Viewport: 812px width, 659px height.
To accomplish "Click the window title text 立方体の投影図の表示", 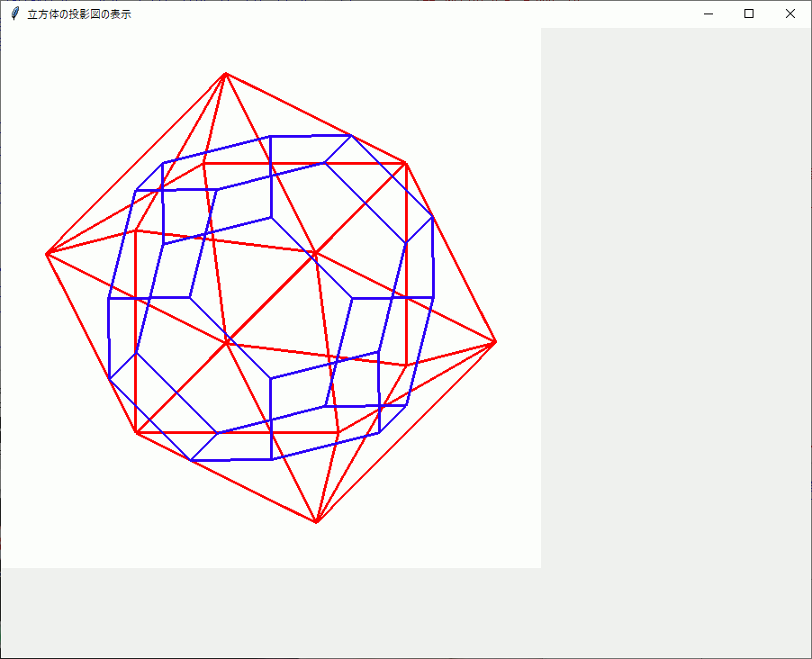I will click(x=79, y=14).
